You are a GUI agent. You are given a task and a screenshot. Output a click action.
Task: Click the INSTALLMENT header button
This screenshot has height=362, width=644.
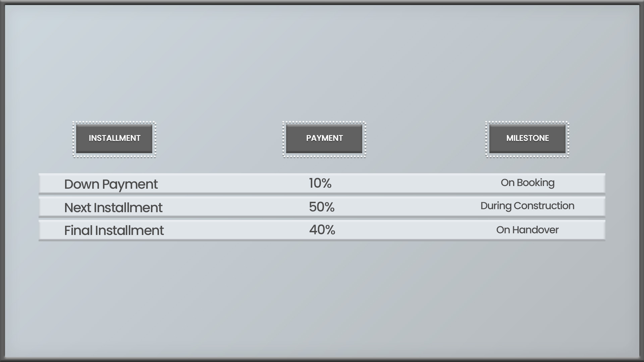coord(114,138)
